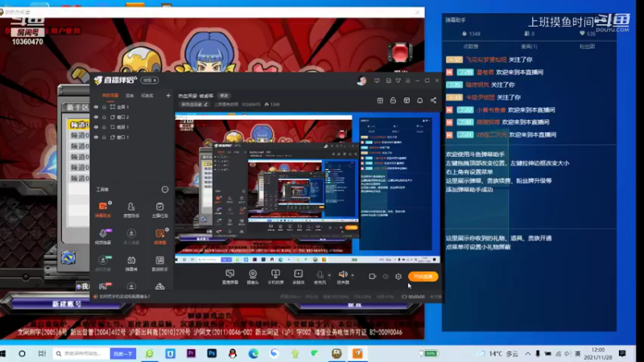The height and width of the screenshot is (362, 644).
Task: Open the toolbox more options circle icon
Action: coord(165,189)
